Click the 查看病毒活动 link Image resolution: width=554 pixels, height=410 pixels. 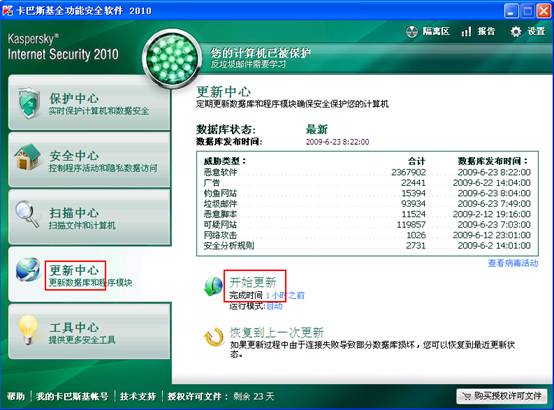(x=513, y=263)
